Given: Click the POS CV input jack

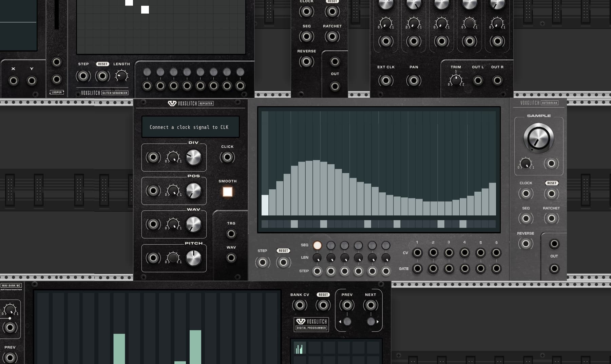Looking at the screenshot, I should click(x=153, y=191).
